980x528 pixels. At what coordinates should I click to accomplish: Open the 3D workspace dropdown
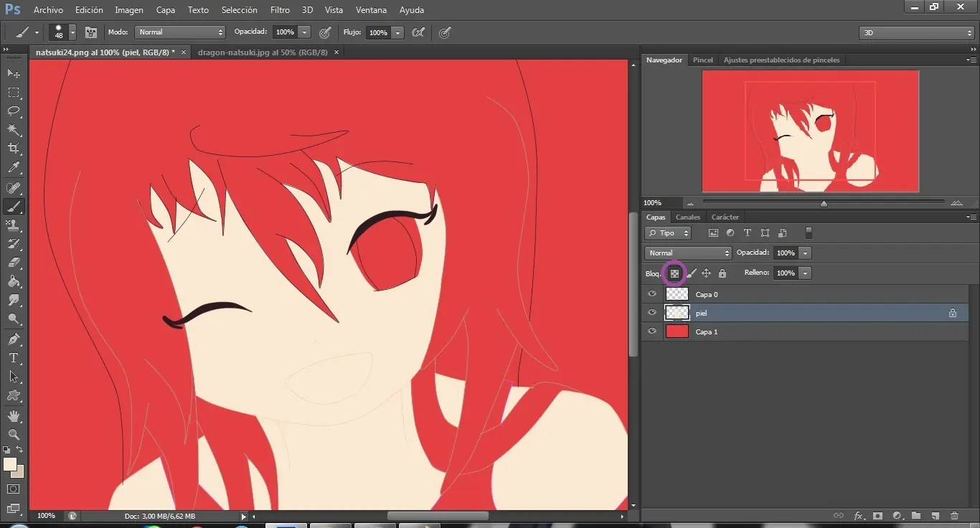point(916,33)
